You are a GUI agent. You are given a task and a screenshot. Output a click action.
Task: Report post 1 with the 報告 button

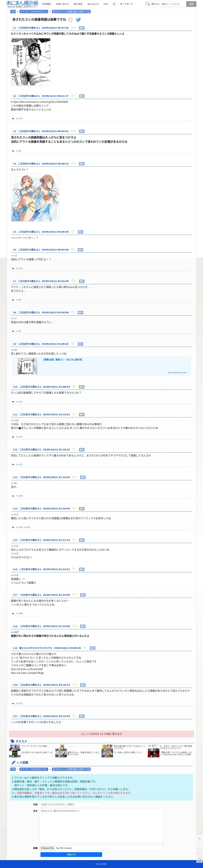82,28
